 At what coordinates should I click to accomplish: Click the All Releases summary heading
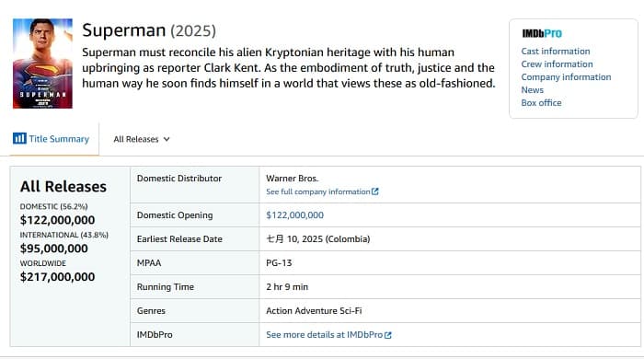pos(63,187)
